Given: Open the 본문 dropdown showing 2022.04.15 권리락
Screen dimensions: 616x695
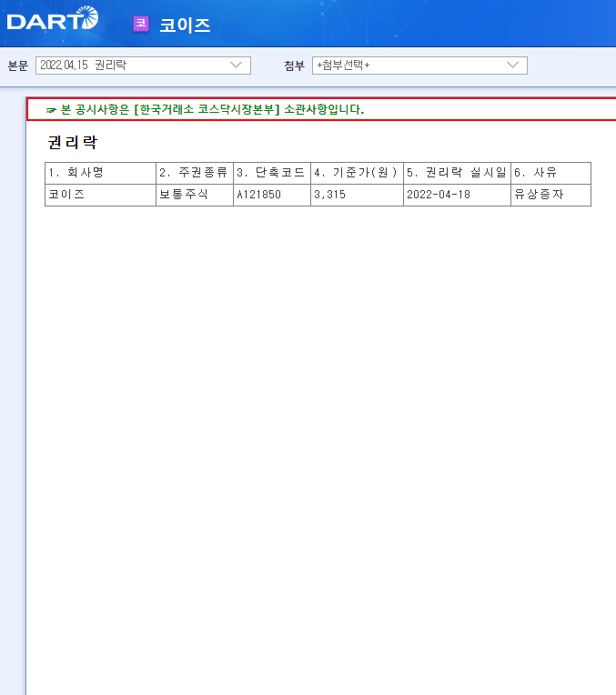Looking at the screenshot, I should click(143, 65).
